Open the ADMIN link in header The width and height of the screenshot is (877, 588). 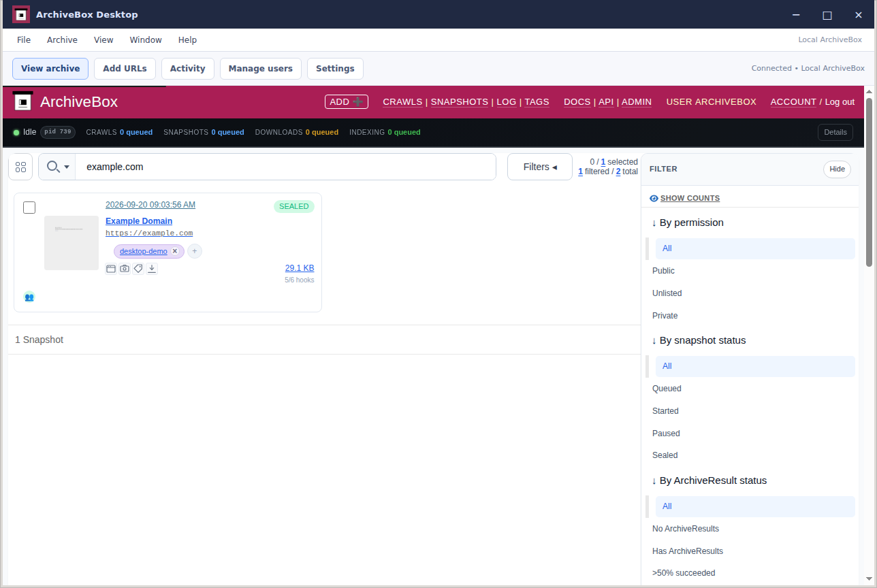[637, 101]
